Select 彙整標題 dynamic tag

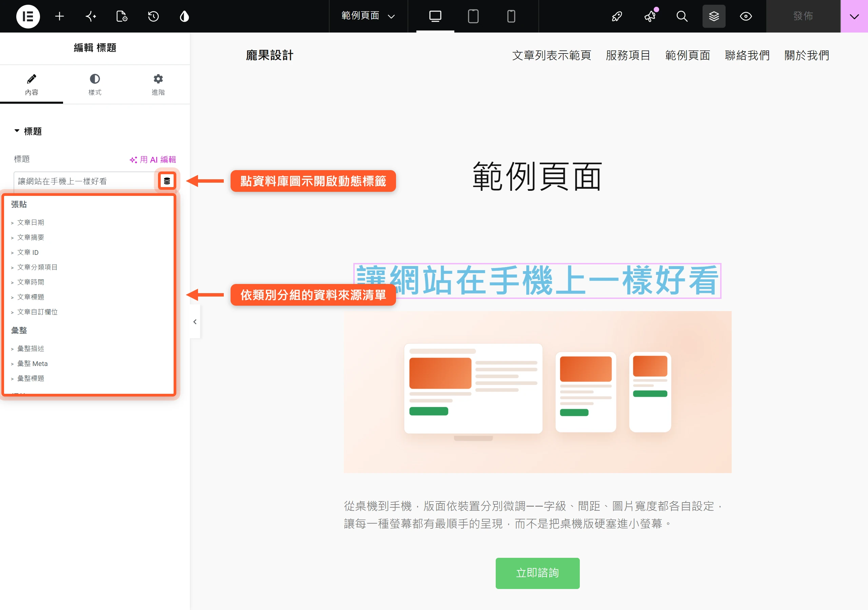[x=31, y=378]
